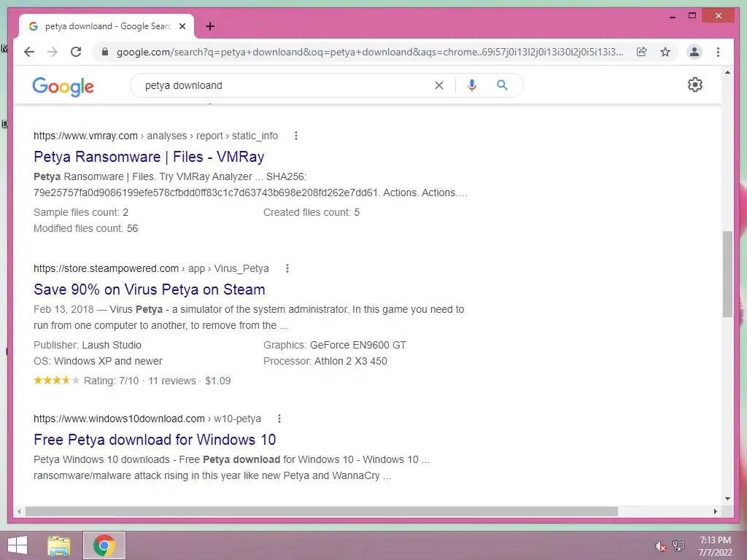Open Save 90% on Virus Petya on Steam
Viewport: 747px width, 560px height.
click(x=149, y=289)
